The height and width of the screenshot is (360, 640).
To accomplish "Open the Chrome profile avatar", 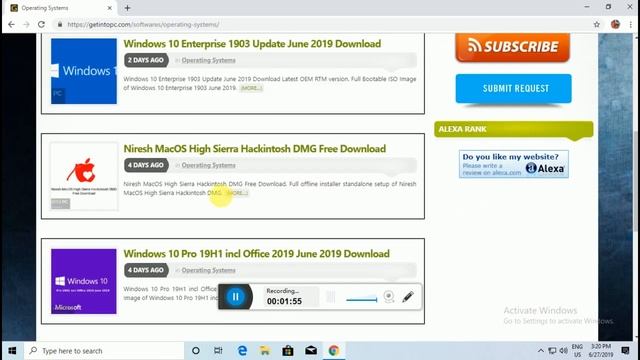I will (616, 24).
